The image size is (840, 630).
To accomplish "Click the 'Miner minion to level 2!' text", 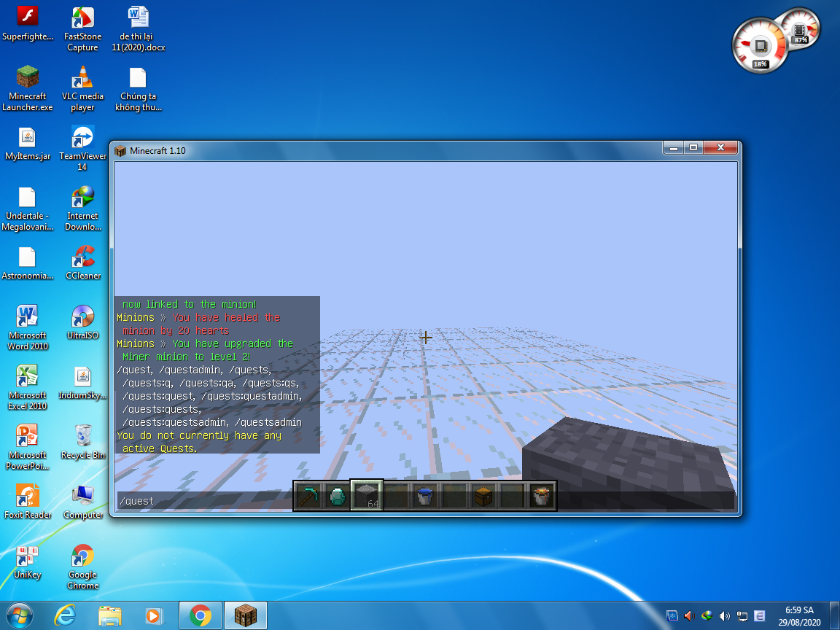I will pyautogui.click(x=186, y=357).
